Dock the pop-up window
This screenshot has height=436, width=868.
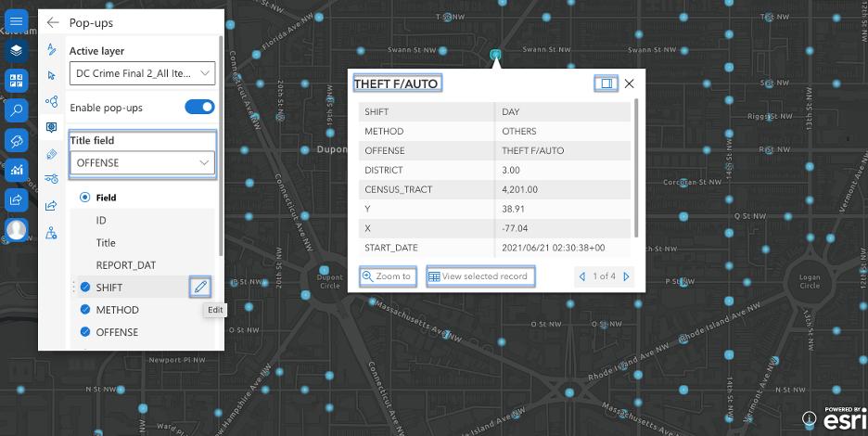pos(606,83)
